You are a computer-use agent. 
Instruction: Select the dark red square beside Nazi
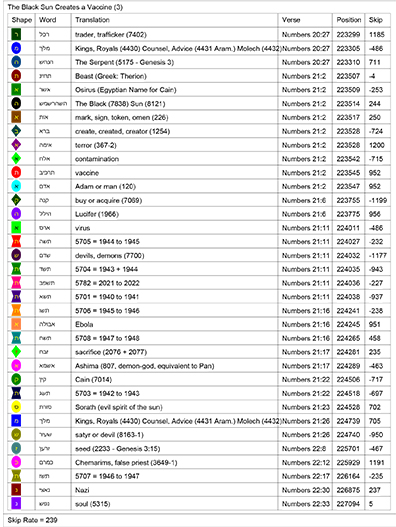tap(16, 490)
